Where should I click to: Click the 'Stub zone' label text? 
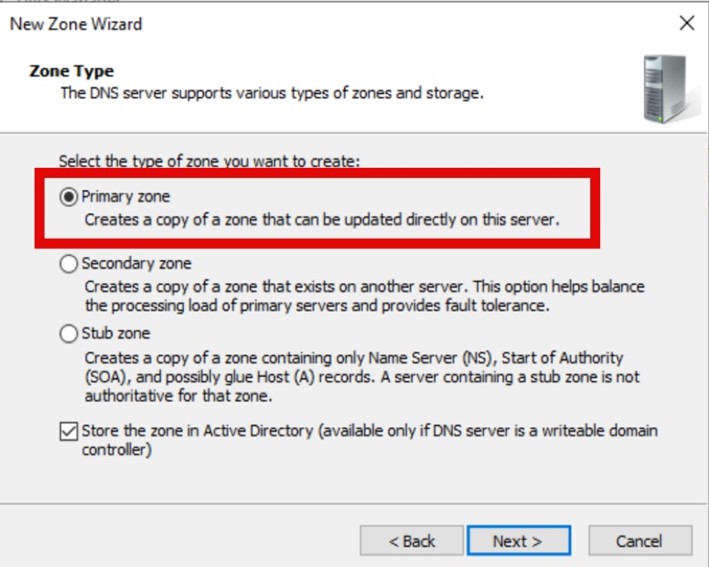tap(116, 333)
